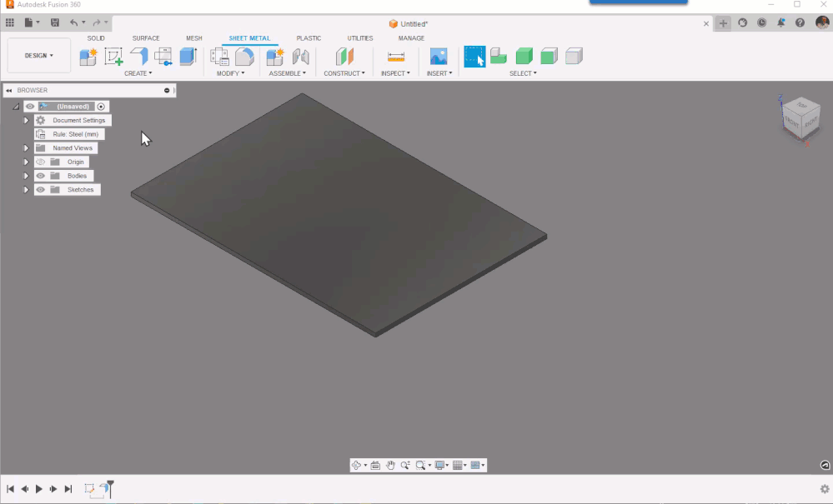Click the Create Sketch icon
Image resolution: width=833 pixels, height=504 pixels.
(113, 57)
